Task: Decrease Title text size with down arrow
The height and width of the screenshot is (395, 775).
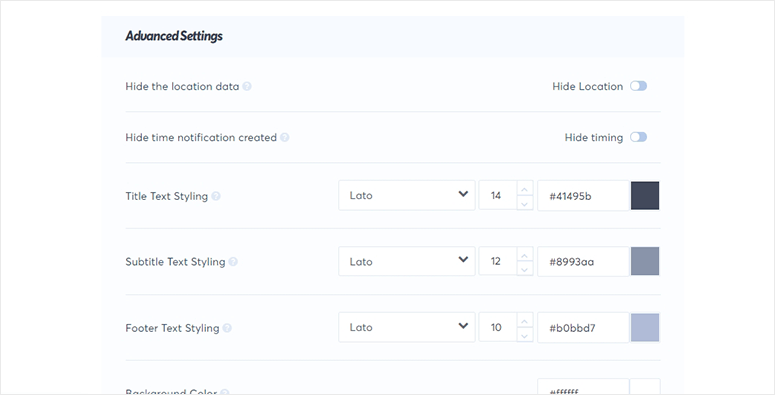Action: pos(524,203)
